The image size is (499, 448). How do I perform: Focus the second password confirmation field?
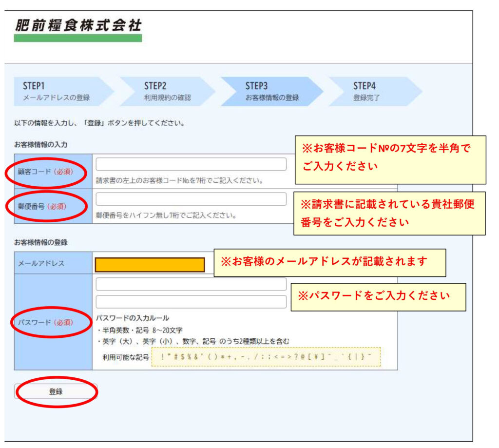191,302
